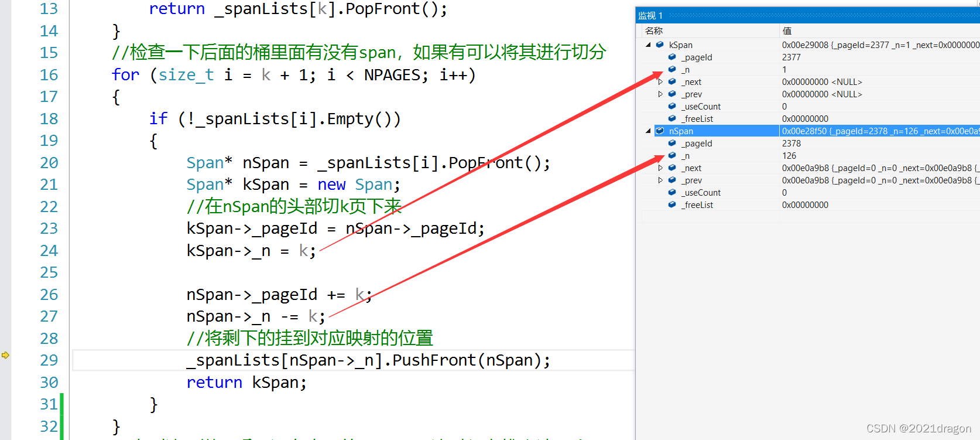980x440 pixels.
Task: Click _n field icon under nSpan
Action: click(672, 155)
